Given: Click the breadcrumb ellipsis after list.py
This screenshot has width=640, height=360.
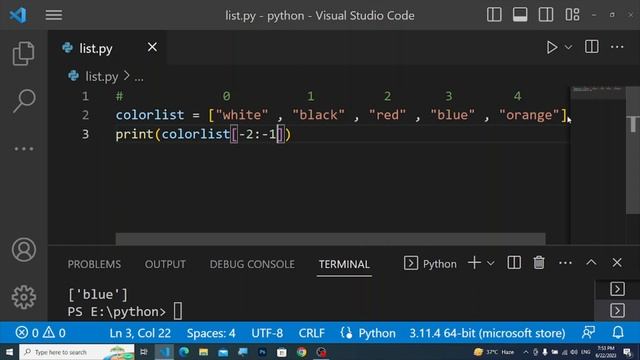Looking at the screenshot, I should coord(139,78).
